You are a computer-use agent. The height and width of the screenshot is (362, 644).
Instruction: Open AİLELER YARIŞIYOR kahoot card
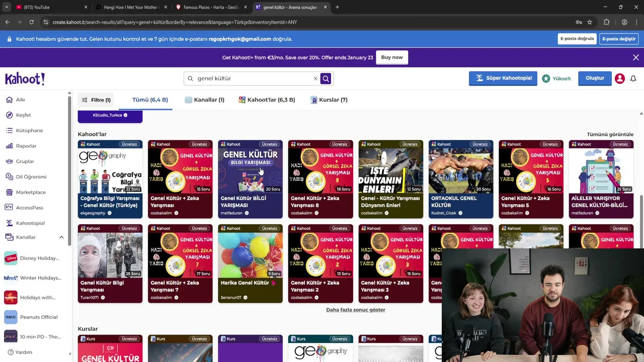pos(601,179)
